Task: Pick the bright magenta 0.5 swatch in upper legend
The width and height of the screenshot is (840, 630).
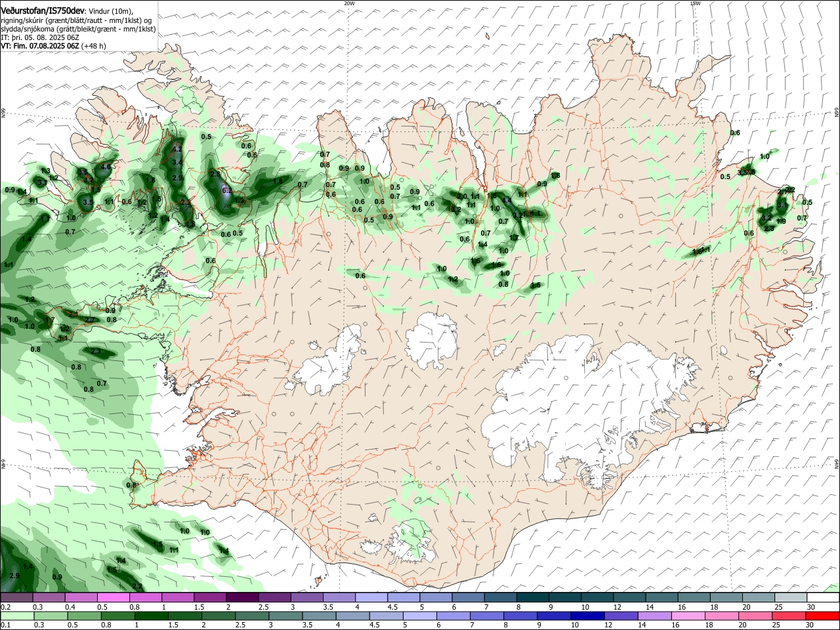Action: point(113,598)
